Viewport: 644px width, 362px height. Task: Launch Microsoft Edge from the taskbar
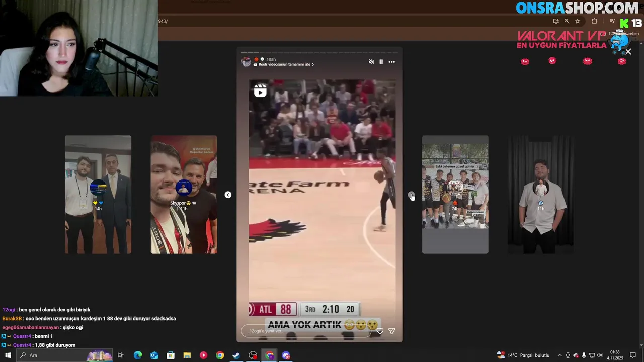coord(138,355)
